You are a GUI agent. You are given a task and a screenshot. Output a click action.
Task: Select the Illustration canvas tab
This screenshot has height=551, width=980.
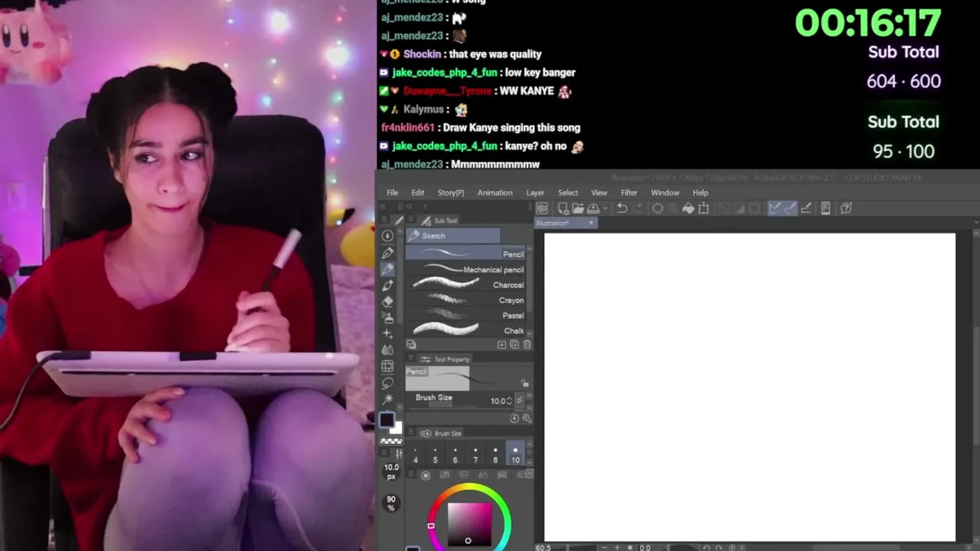[x=565, y=223]
